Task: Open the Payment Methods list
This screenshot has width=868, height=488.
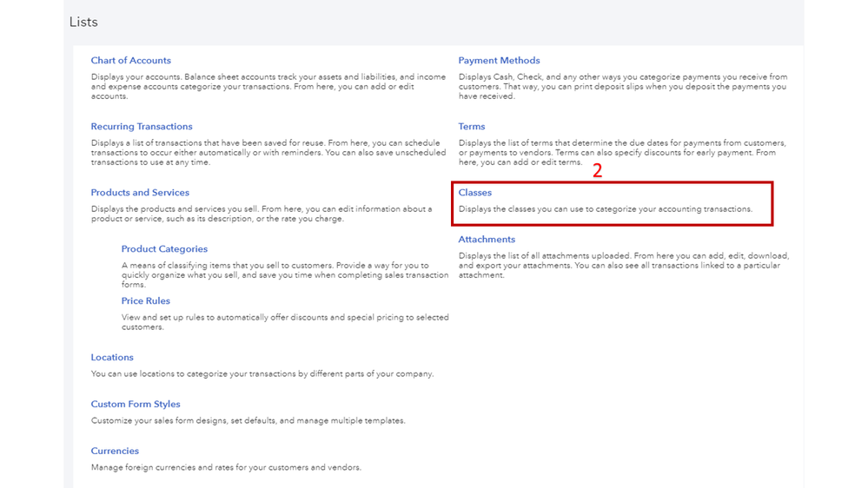Action: tap(499, 61)
